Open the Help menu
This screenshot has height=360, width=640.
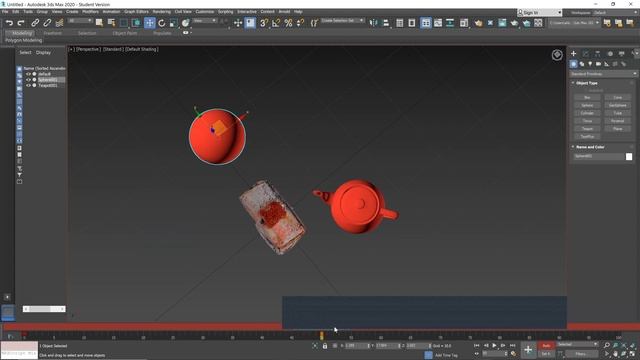click(298, 12)
